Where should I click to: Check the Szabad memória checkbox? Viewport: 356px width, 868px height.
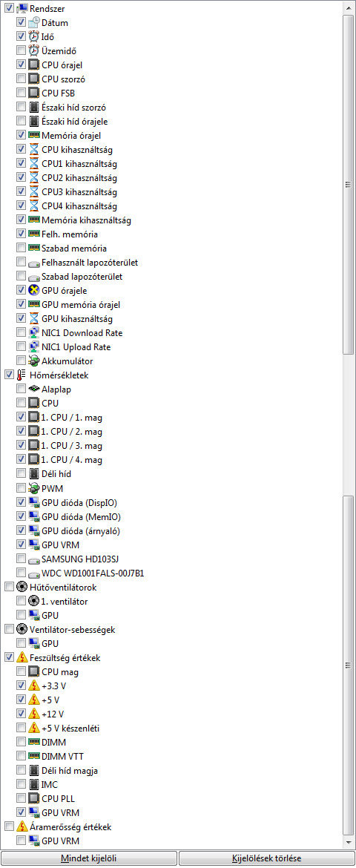pos(21,248)
